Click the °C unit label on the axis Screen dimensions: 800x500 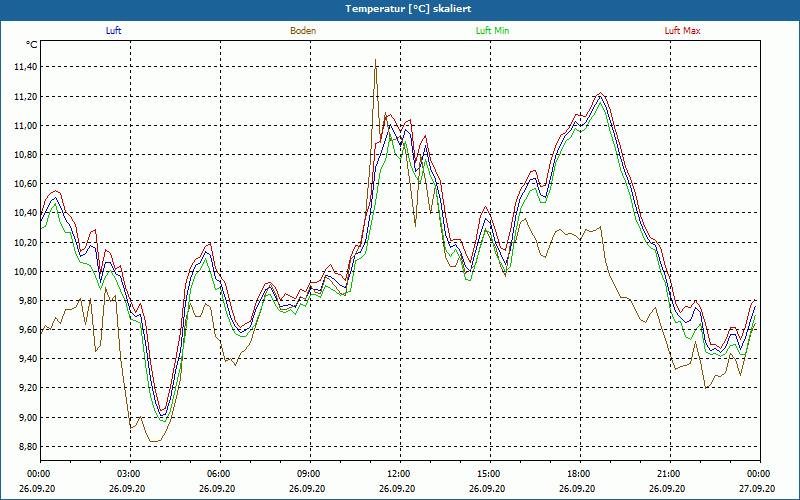[32, 45]
